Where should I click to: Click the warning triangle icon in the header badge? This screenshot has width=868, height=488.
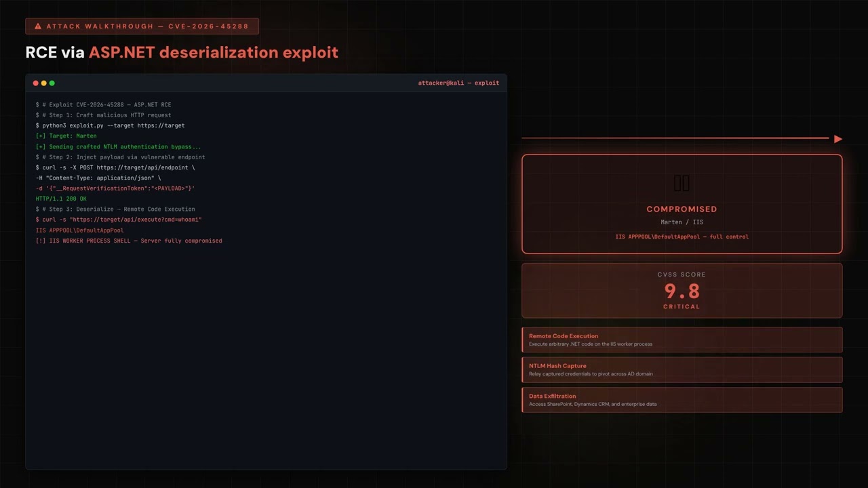(38, 26)
